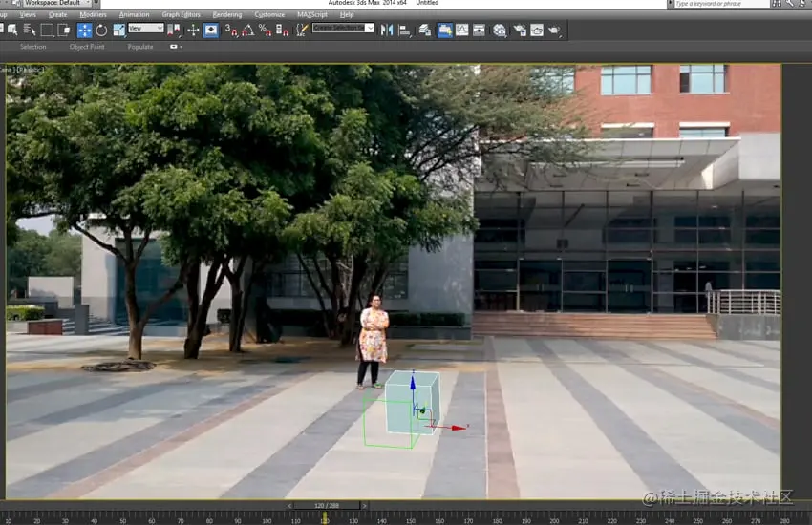This screenshot has width=812, height=525.
Task: Open the Help menu
Action: point(347,14)
